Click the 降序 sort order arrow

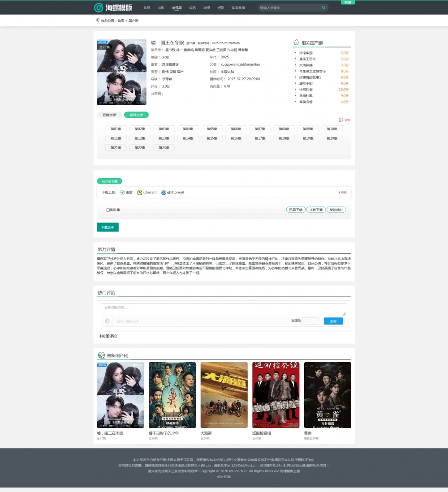tap(339, 193)
